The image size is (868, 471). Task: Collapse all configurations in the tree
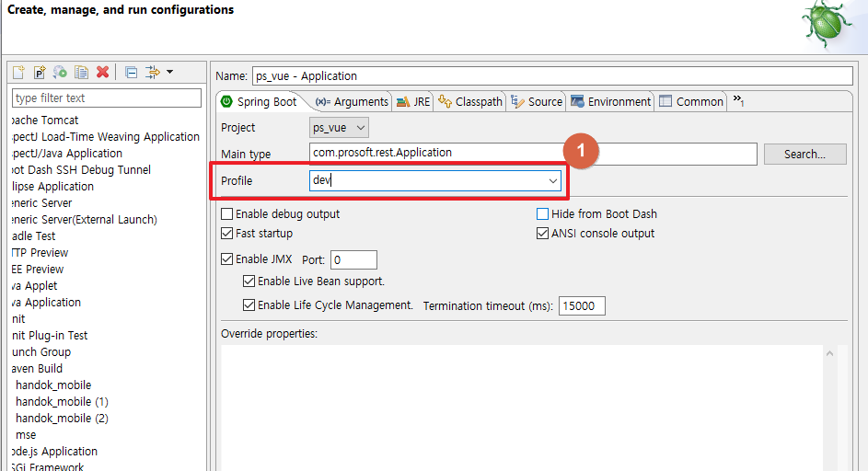tap(132, 72)
